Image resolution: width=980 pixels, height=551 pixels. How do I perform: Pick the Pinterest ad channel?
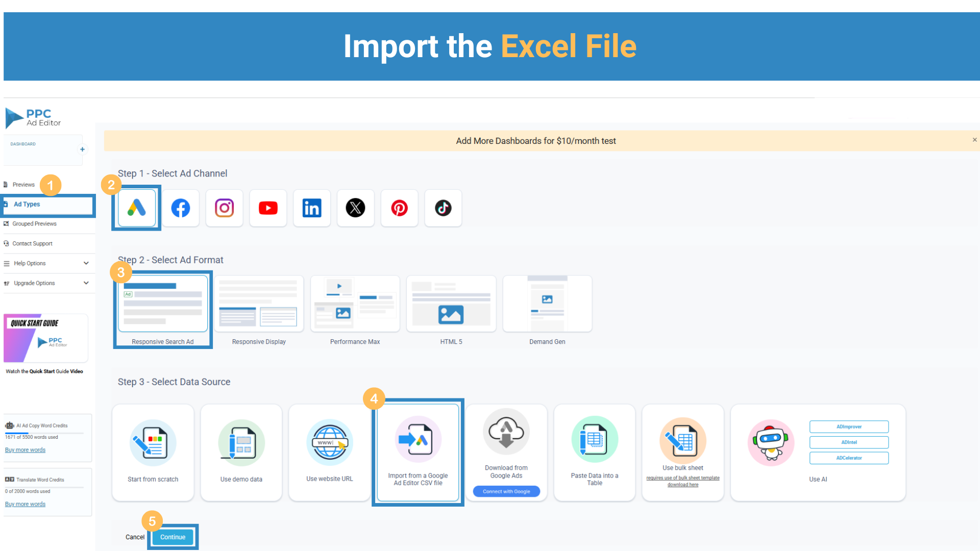coord(399,208)
